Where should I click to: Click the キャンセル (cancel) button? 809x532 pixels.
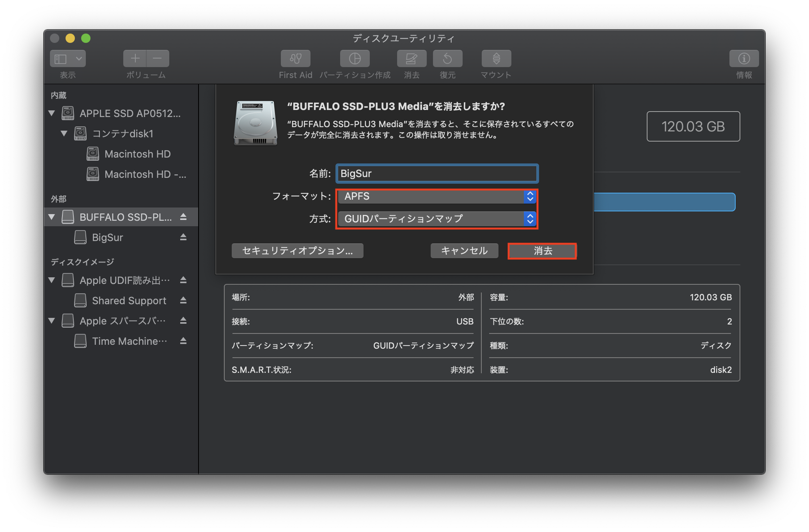[464, 251]
